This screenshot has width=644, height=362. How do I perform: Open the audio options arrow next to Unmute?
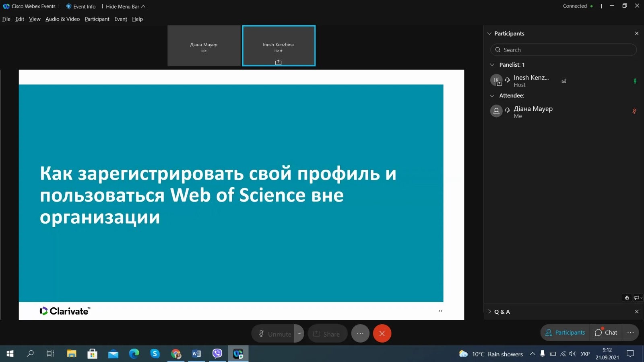(299, 333)
